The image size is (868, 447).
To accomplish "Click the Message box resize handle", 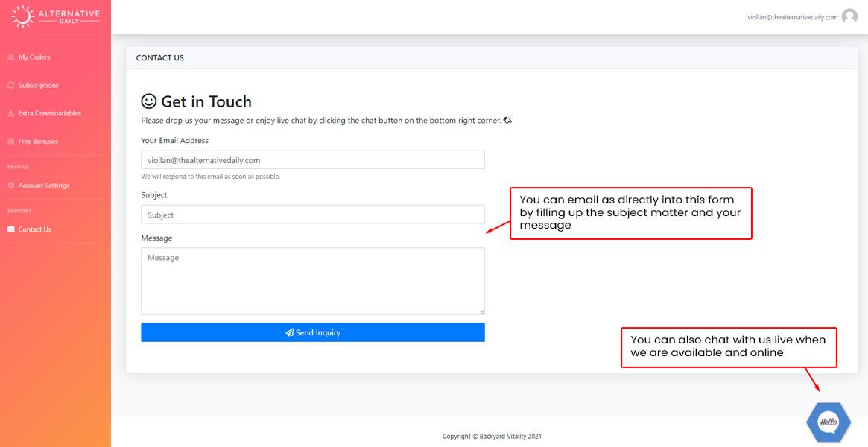I will click(481, 311).
